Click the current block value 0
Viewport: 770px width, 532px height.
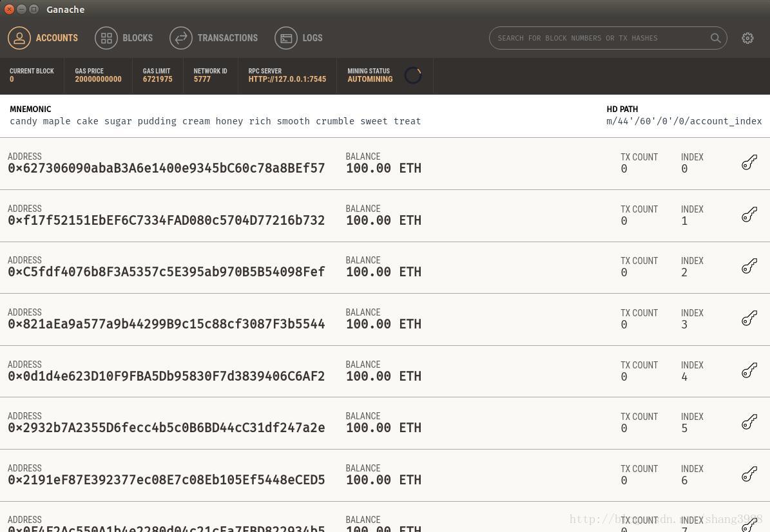click(x=12, y=79)
